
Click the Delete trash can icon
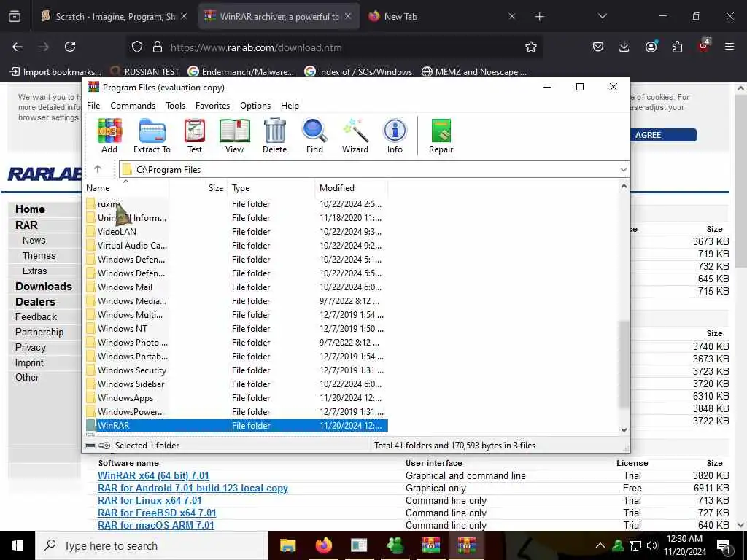(x=275, y=136)
